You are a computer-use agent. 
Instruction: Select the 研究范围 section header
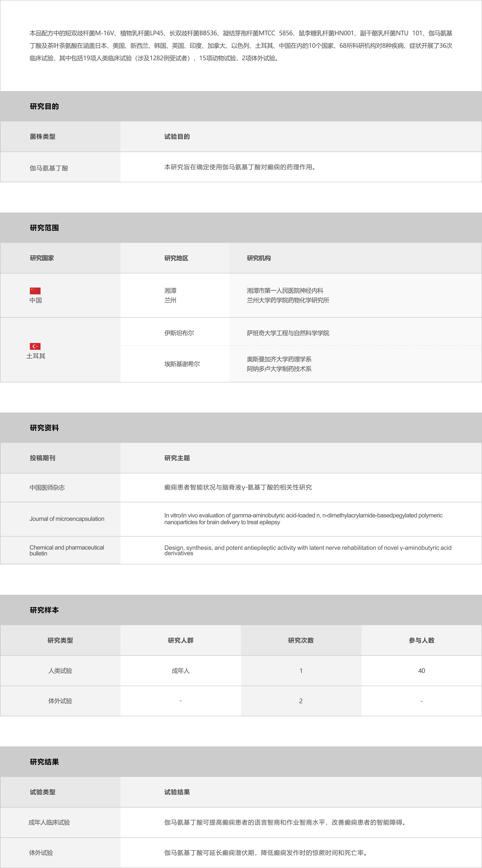point(241,228)
